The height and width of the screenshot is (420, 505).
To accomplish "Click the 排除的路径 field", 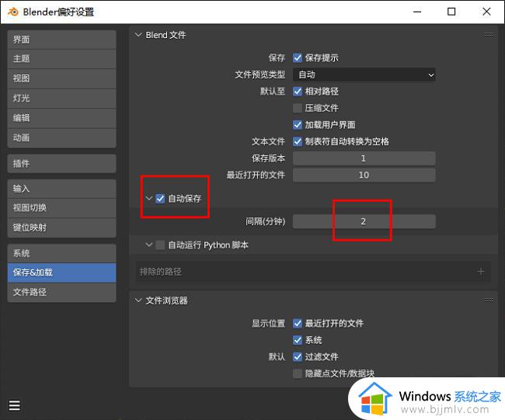I will 313,271.
